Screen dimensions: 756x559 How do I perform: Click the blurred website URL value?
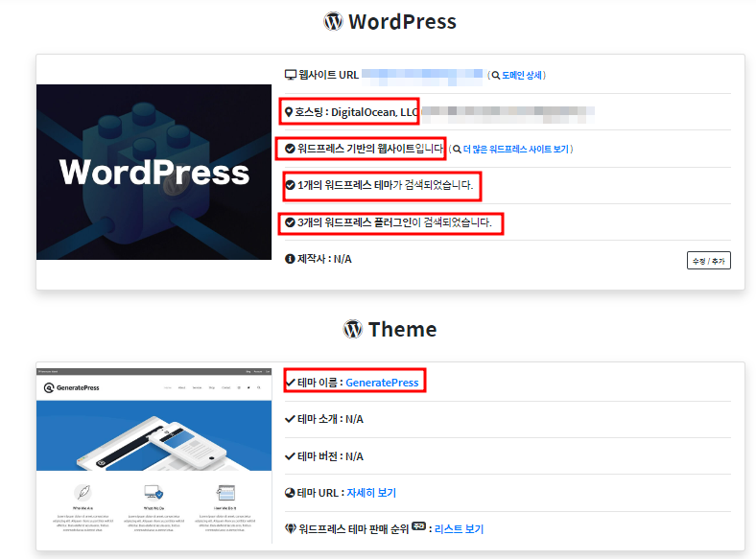tap(422, 77)
